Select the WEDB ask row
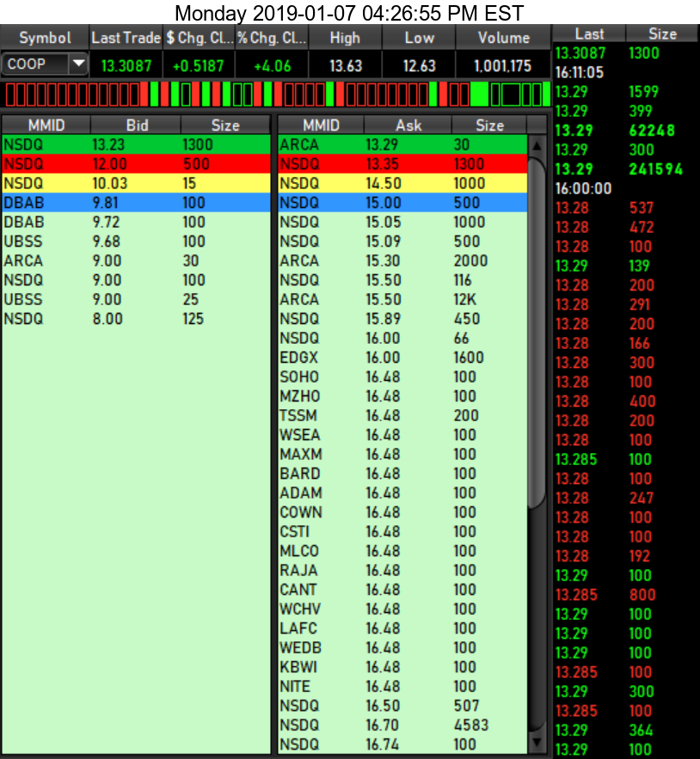The height and width of the screenshot is (759, 700). point(402,648)
